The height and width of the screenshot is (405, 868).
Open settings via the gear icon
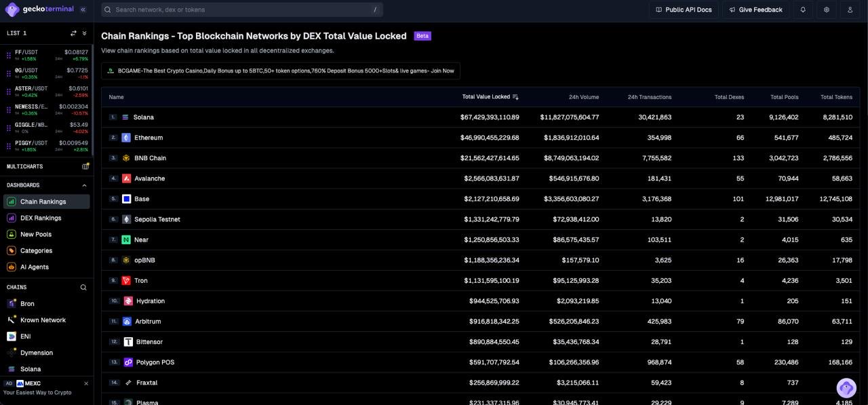(x=826, y=9)
